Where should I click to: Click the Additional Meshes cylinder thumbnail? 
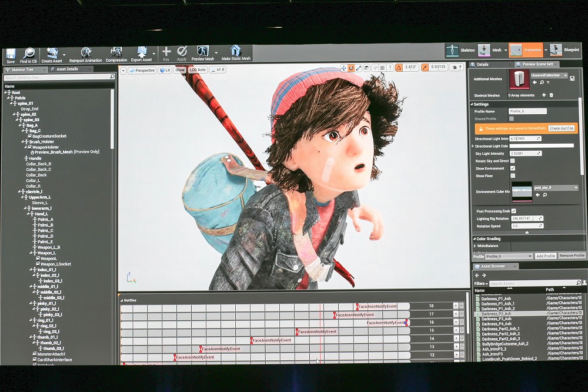tap(519, 79)
